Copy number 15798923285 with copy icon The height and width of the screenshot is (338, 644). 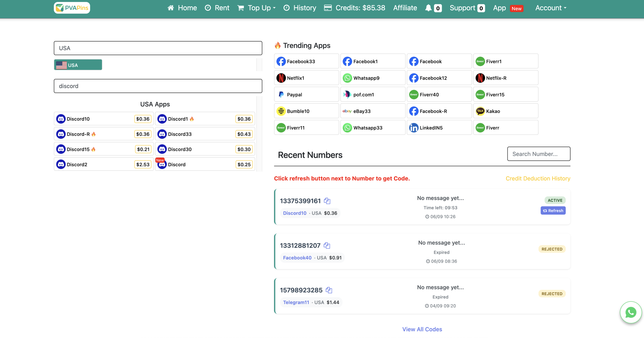pos(329,290)
